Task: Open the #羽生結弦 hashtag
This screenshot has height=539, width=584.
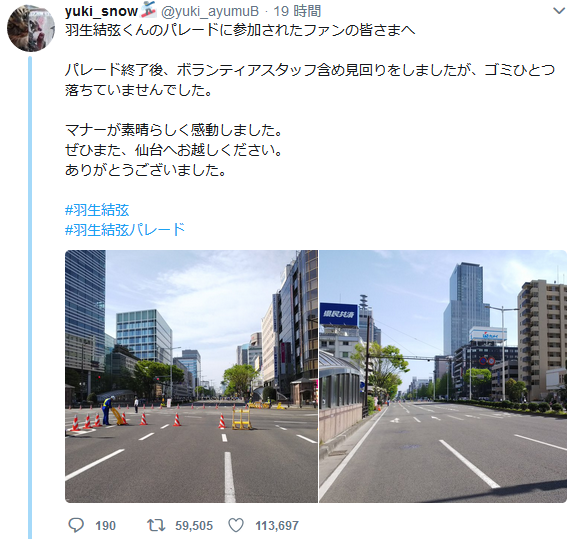Action: (97, 210)
